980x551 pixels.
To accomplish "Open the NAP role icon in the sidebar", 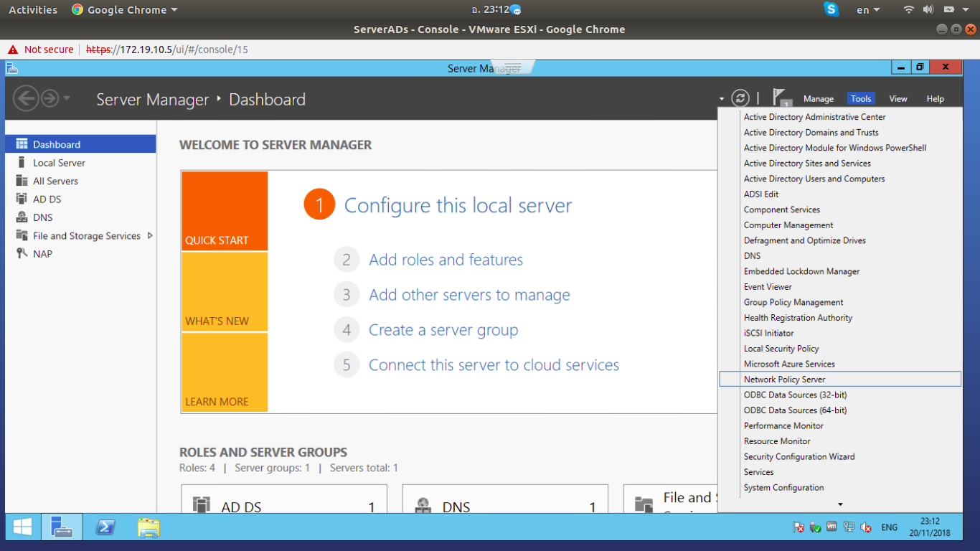I will pos(22,253).
